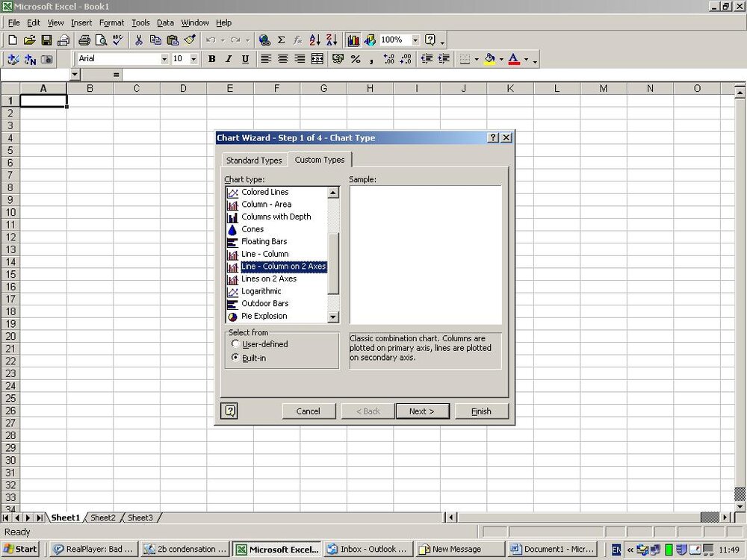Expand the Fill Color dropdown arrow
This screenshot has width=747, height=560.
coord(501,59)
